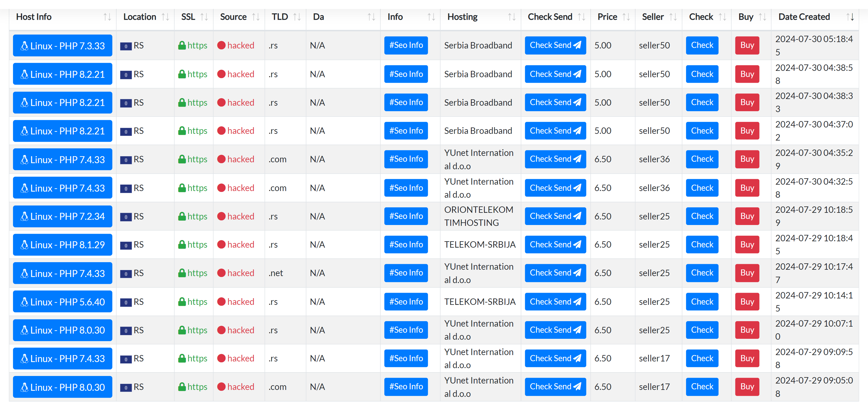Sort by Date Created sort arrows
868x405 pixels.
tap(850, 17)
